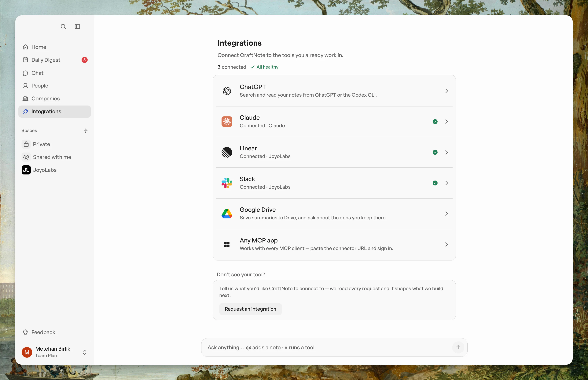Collapse the Spaces section toggle
588x380 pixels.
pyautogui.click(x=86, y=131)
